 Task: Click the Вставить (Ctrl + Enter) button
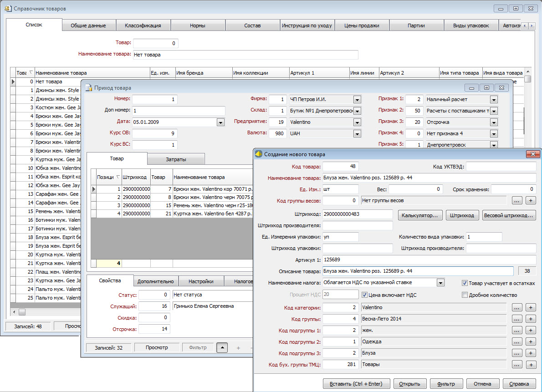pyautogui.click(x=356, y=384)
